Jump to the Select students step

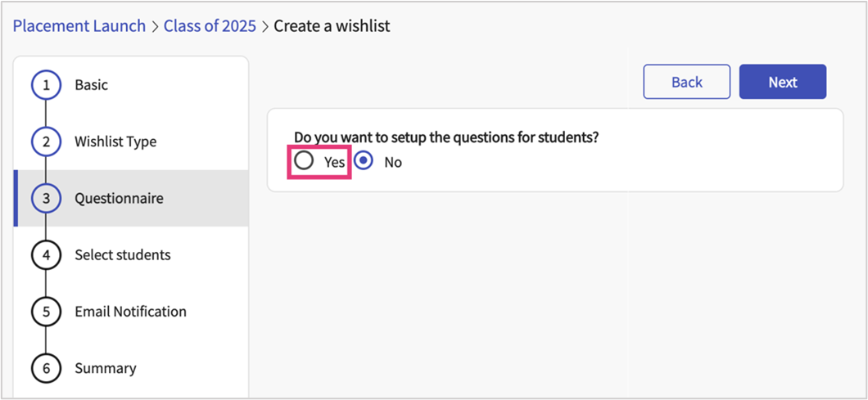pos(123,255)
